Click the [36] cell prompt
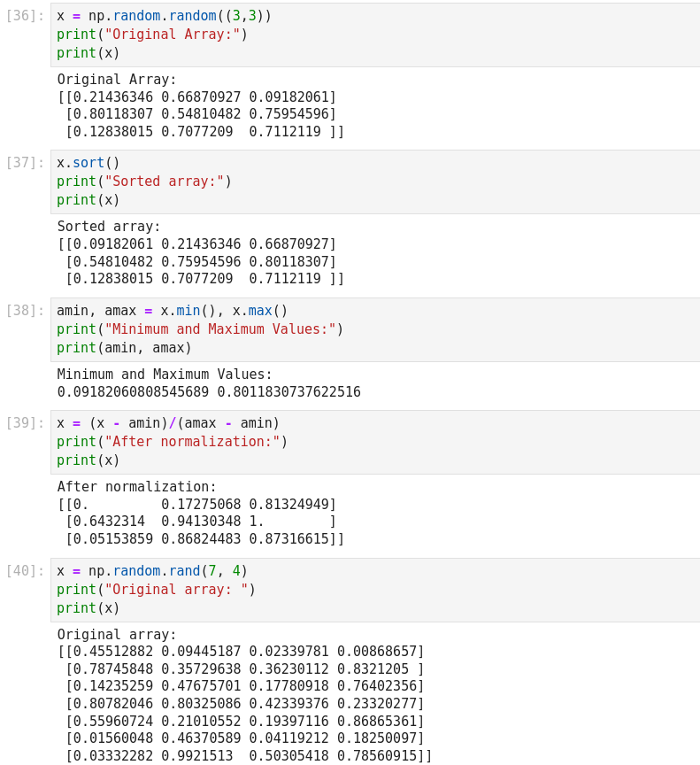700x765 pixels. (x=25, y=16)
